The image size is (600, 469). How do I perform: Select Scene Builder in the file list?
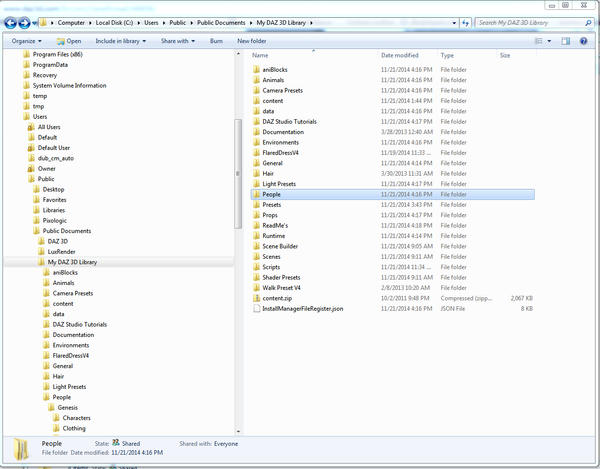pos(280,246)
